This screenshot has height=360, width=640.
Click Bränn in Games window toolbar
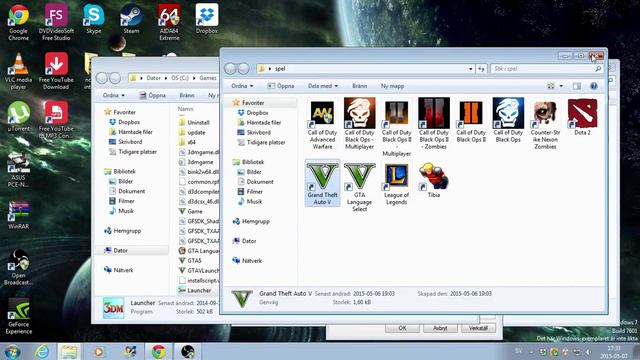pyautogui.click(x=187, y=96)
